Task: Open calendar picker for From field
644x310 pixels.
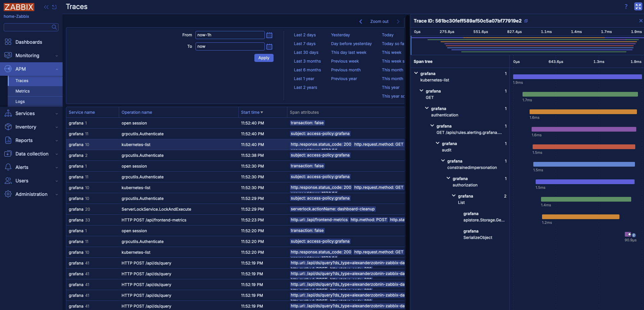Action: [x=269, y=35]
